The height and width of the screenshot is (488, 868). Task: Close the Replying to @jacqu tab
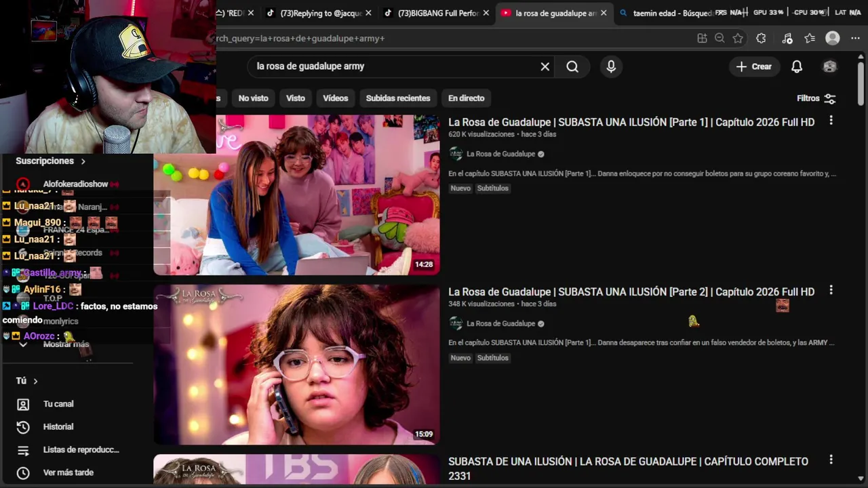[368, 13]
